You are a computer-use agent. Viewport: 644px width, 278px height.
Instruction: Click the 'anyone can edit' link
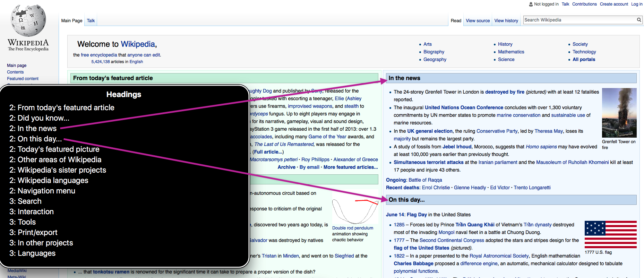click(x=144, y=55)
